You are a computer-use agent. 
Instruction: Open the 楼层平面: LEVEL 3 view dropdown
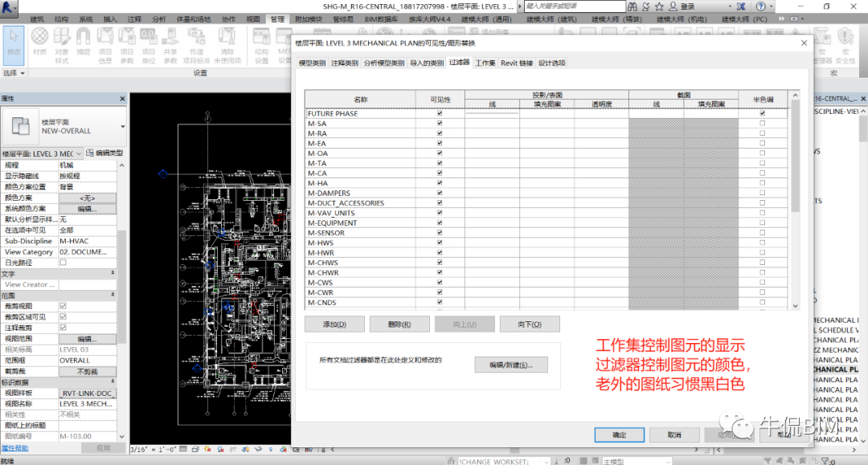pyautogui.click(x=79, y=153)
